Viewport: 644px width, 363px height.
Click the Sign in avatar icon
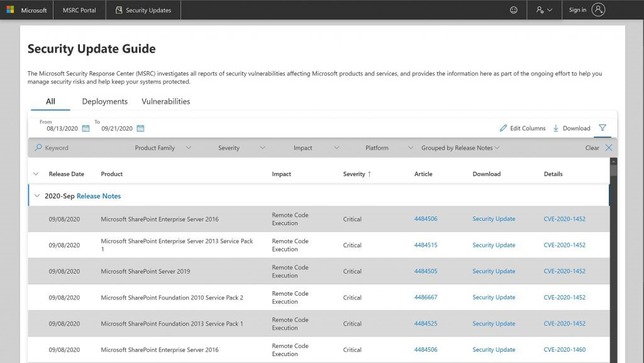coord(598,10)
